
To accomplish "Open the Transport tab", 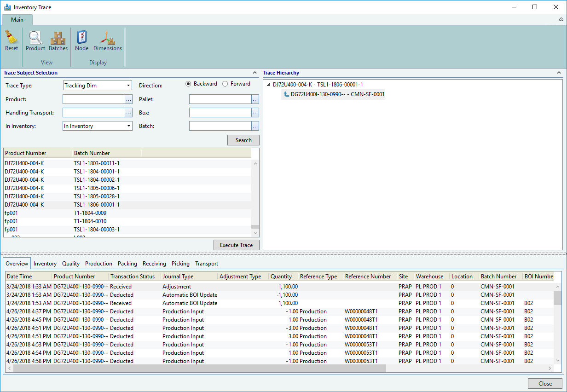I will point(207,264).
